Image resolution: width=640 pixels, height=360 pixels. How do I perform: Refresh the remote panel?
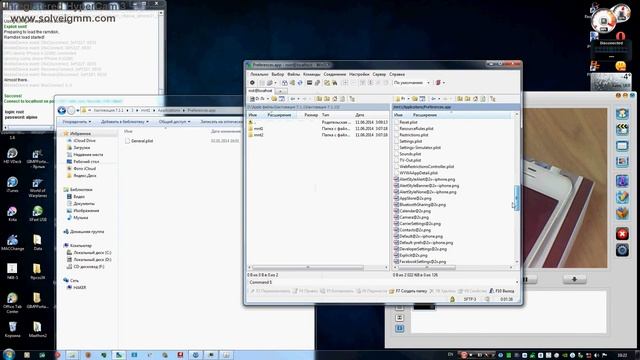[x=483, y=99]
